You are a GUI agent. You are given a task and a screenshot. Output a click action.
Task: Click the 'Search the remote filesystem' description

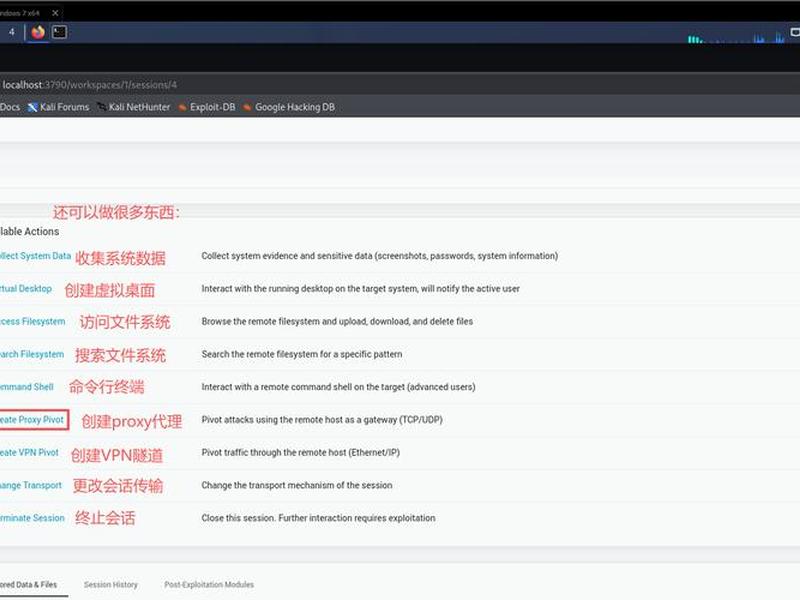point(302,354)
